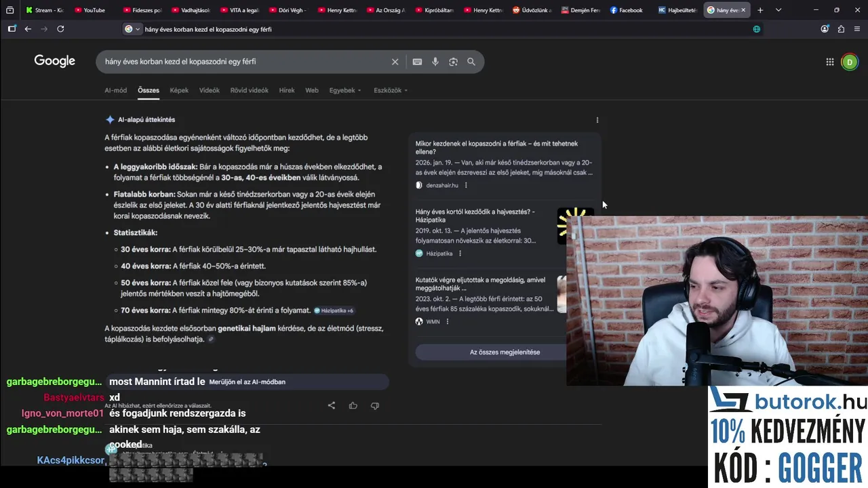Expand the Házipatika +6 sources chip

coord(334,310)
